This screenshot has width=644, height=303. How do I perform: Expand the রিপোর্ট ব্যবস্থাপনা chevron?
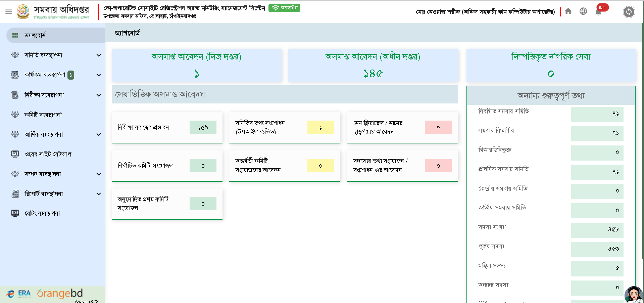pos(99,194)
